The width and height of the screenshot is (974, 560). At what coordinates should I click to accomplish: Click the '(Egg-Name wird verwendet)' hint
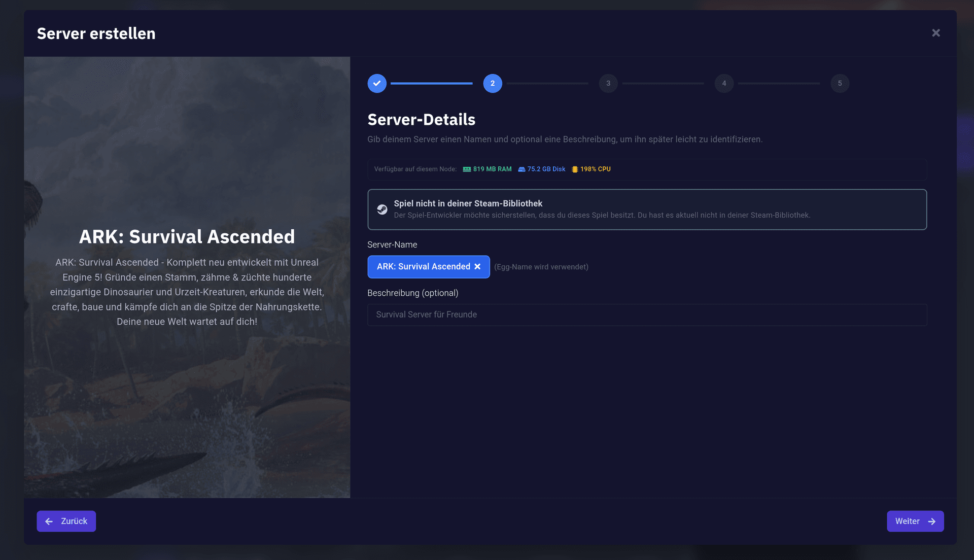point(541,267)
